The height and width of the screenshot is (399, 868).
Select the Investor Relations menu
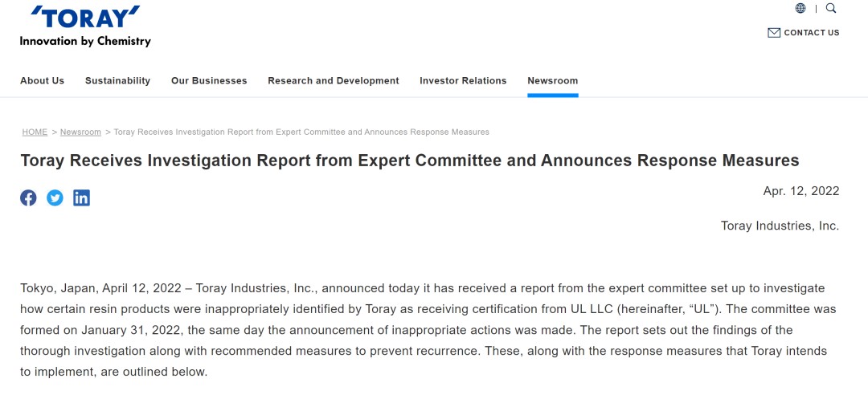(463, 81)
